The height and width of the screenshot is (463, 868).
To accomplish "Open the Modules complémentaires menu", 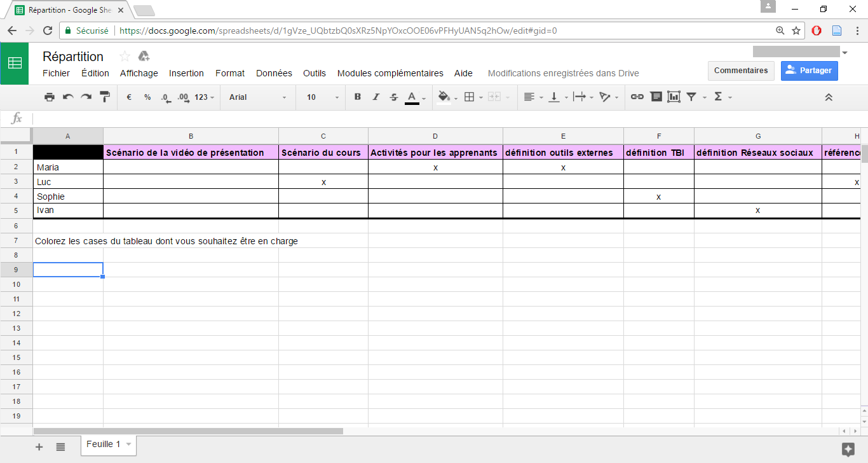I will [390, 73].
